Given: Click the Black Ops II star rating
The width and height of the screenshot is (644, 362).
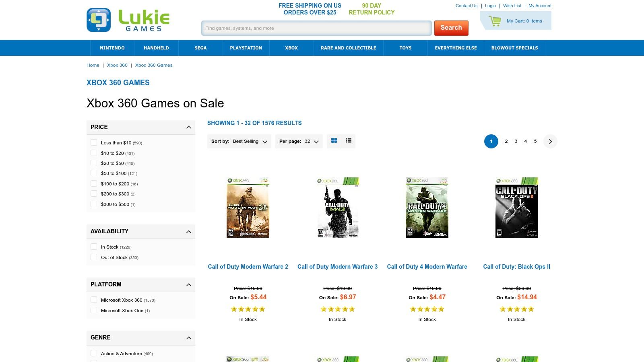Looking at the screenshot, I should click(x=517, y=309).
